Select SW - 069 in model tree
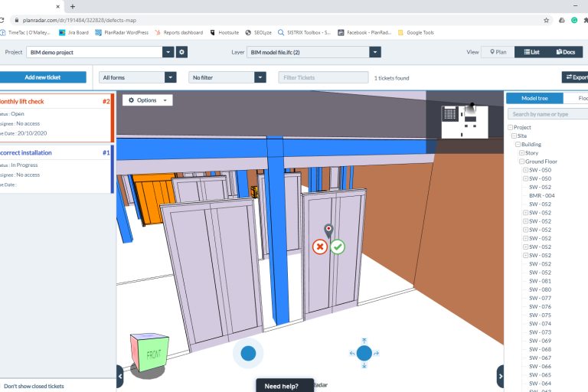This screenshot has width=588, height=392. point(540,341)
